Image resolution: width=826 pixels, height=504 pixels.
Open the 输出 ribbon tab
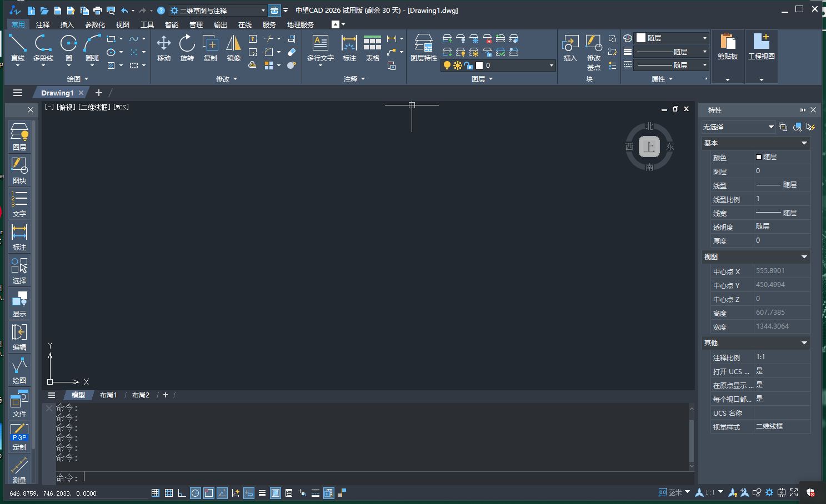pos(221,24)
